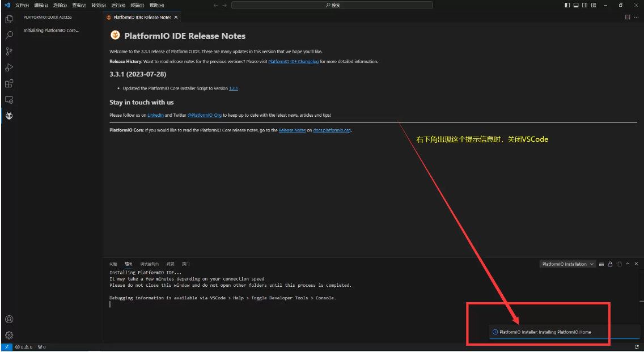Open the Remote Explorer view
This screenshot has width=644, height=352.
coord(9,100)
